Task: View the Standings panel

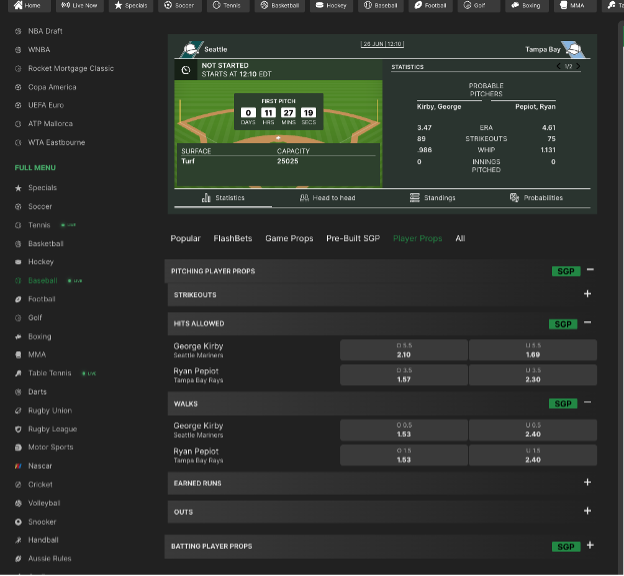Action: coord(432,198)
